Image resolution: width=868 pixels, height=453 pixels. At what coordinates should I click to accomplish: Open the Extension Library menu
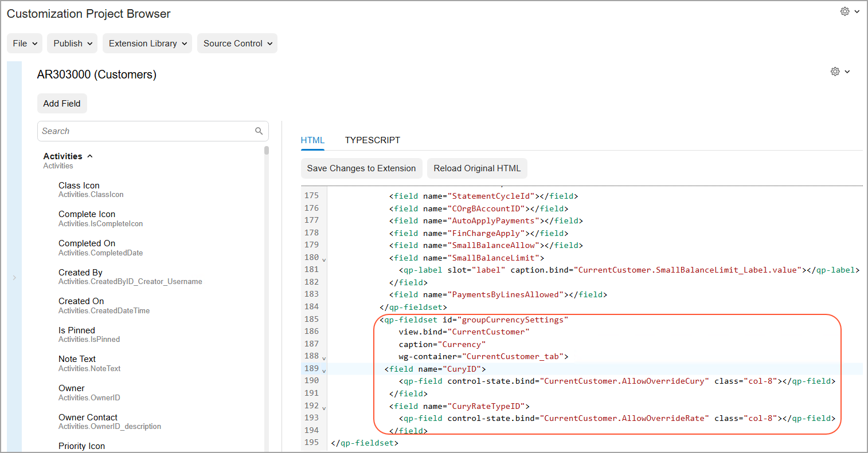point(147,44)
